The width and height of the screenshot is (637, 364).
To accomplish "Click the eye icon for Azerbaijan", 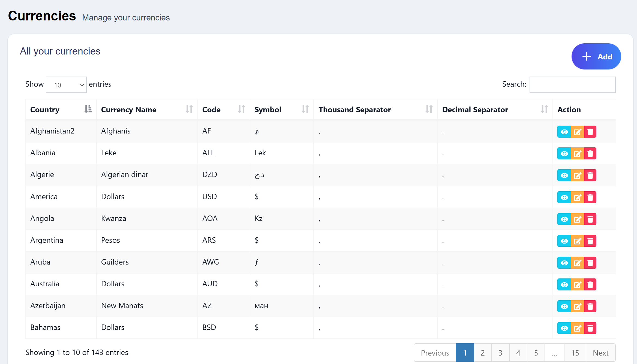I will 564,307.
